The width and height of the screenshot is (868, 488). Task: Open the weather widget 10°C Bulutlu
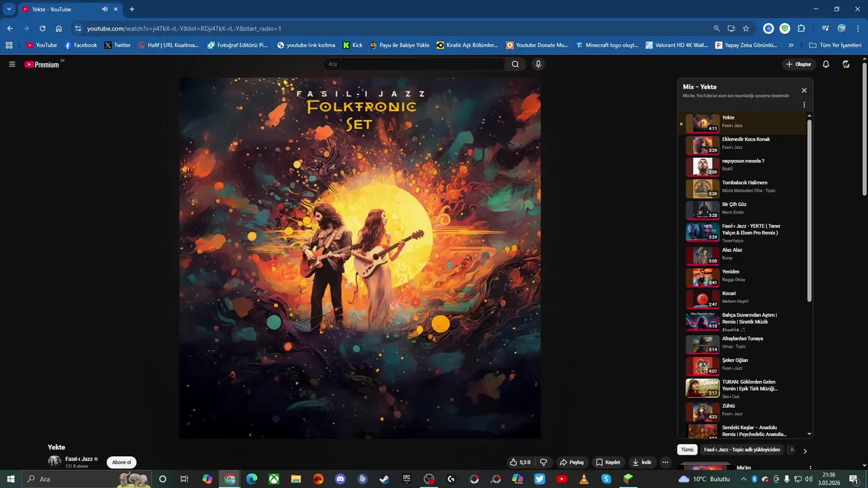(x=704, y=479)
